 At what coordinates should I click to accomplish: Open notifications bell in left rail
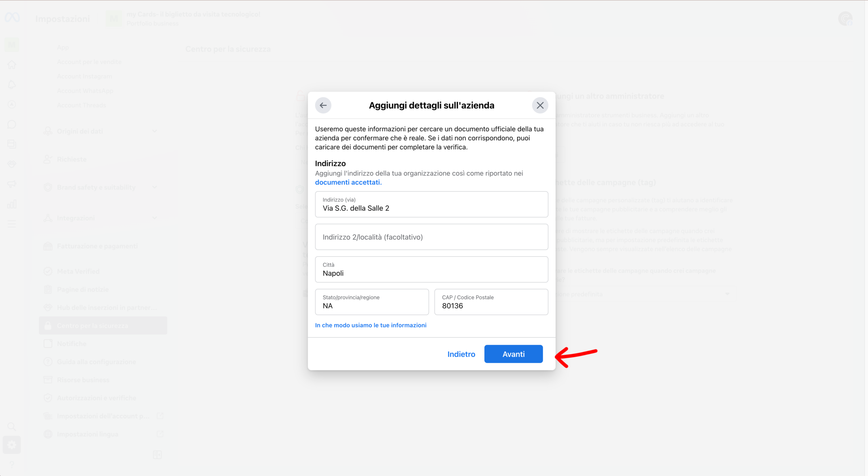coord(12,84)
